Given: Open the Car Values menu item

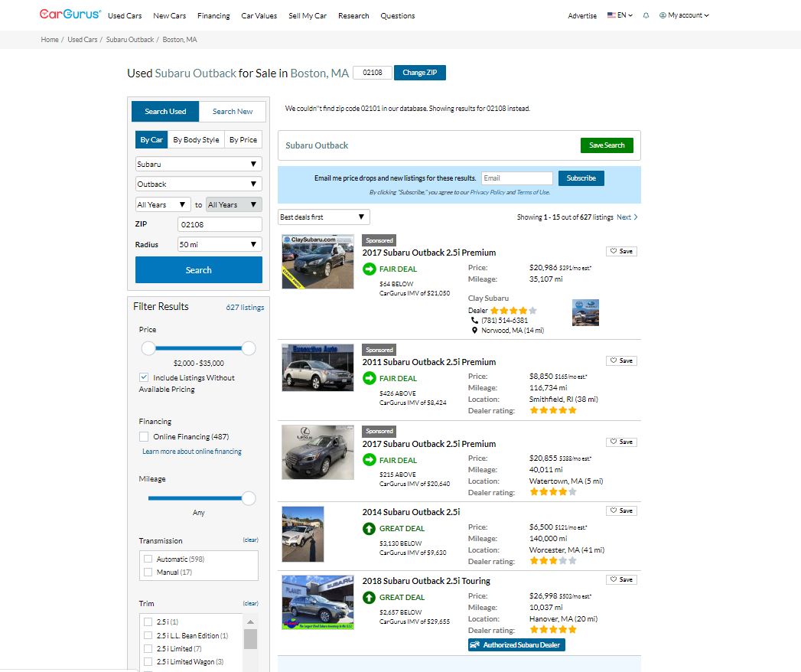Looking at the screenshot, I should 259,16.
